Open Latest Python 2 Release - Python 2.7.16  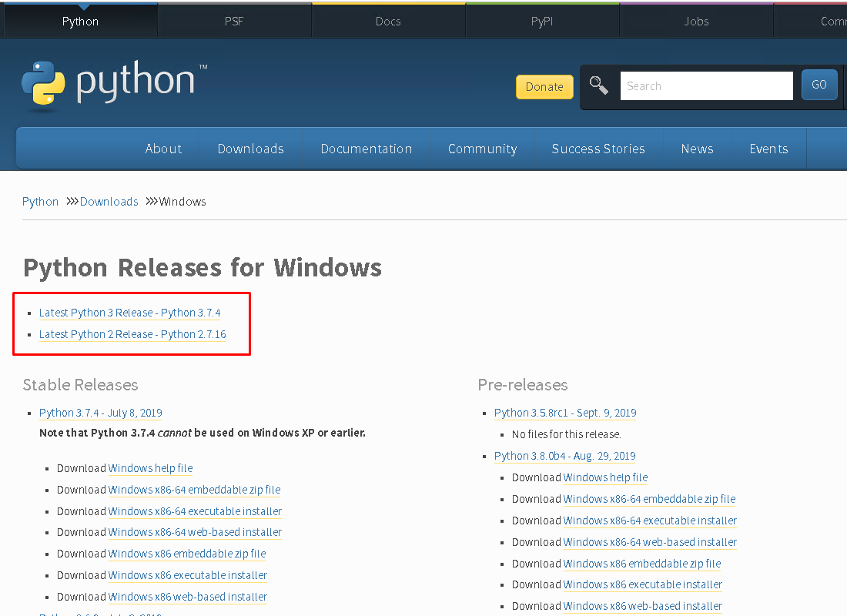[132, 334]
